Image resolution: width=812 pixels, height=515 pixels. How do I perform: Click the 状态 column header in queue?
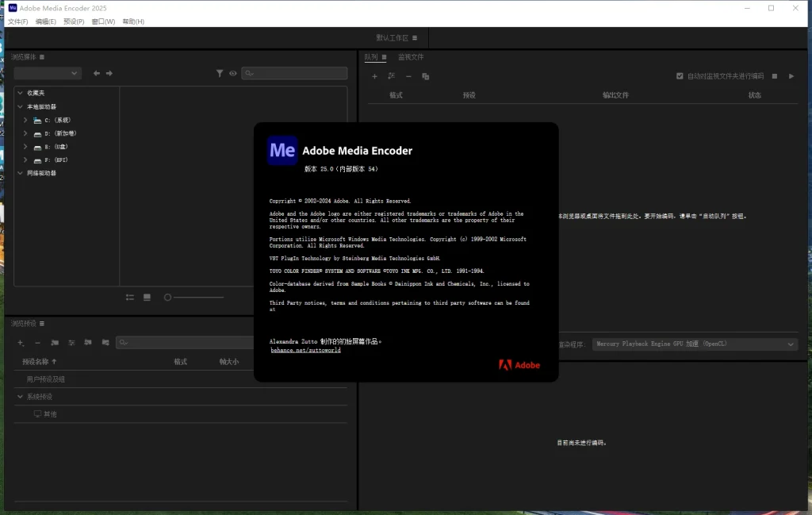tap(755, 95)
